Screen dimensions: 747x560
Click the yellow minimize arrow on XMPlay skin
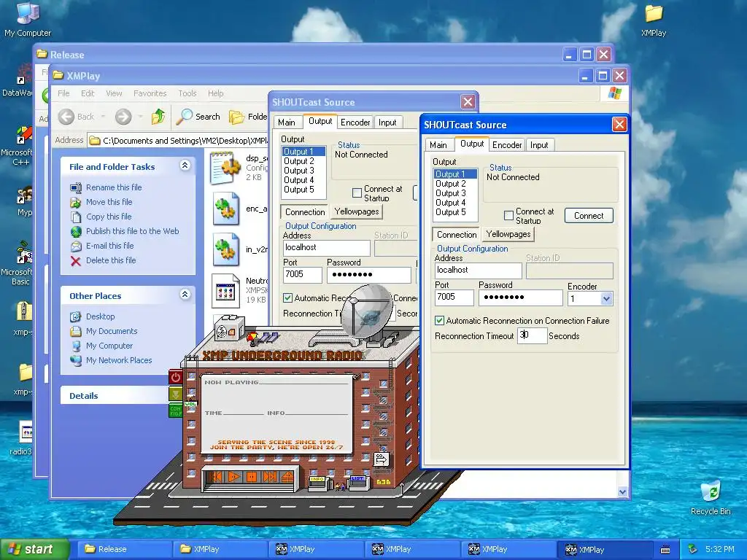176,394
